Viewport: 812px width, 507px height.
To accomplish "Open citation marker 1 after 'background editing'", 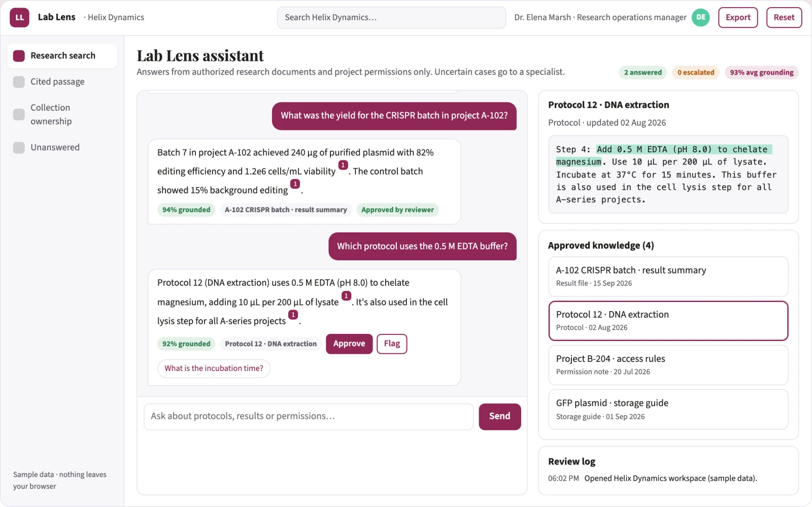I will tap(295, 184).
